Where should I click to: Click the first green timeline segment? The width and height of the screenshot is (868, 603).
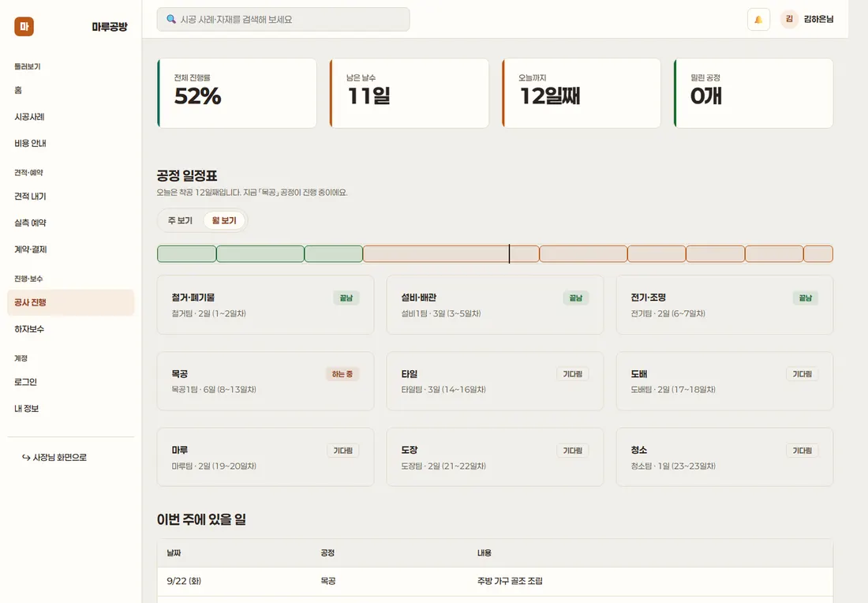186,253
